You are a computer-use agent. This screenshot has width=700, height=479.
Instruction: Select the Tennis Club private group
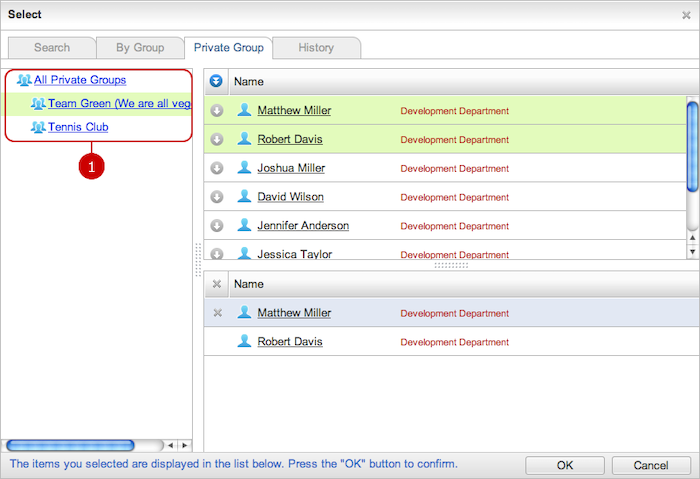pyautogui.click(x=78, y=127)
